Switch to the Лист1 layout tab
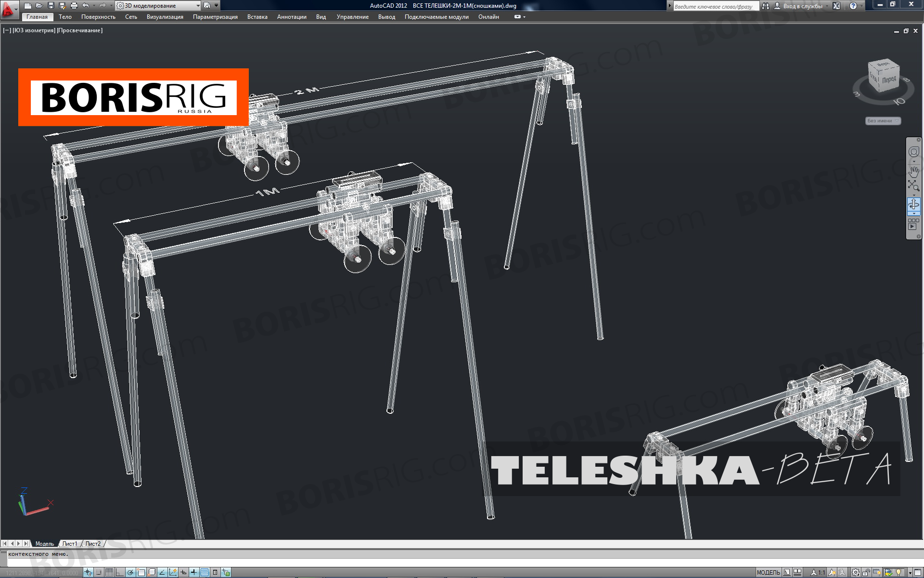924x578 pixels. 70,543
